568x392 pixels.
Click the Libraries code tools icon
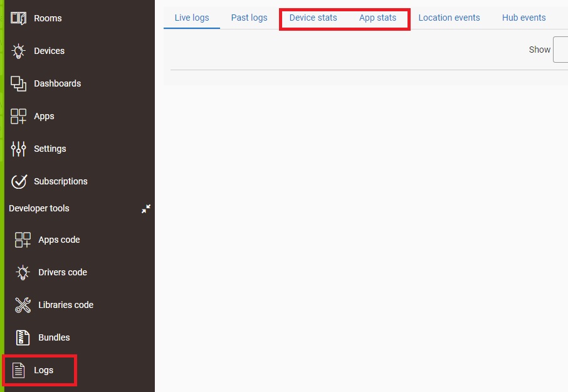tap(23, 305)
